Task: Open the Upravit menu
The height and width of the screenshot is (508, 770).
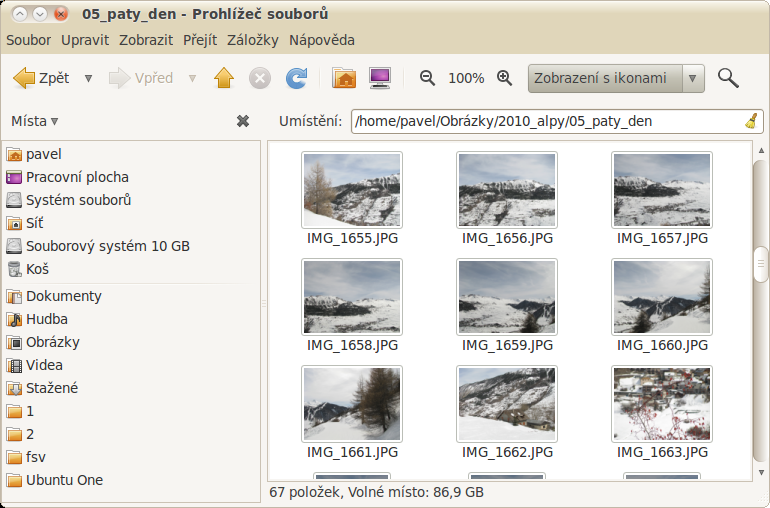Action: 85,40
